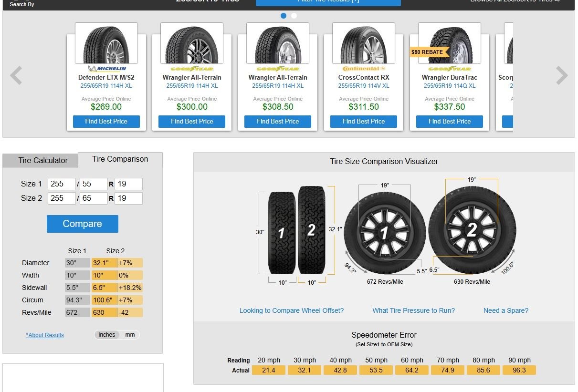Viewport: 578px width, 392px height.
Task: Click the Size 2 aspect ratio field
Action: click(x=94, y=198)
